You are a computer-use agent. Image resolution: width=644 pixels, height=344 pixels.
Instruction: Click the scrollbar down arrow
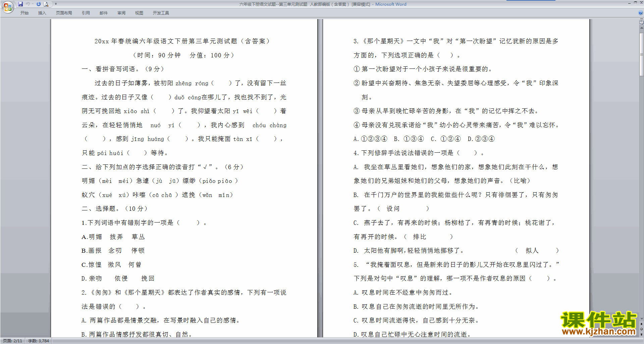pyautogui.click(x=641, y=319)
